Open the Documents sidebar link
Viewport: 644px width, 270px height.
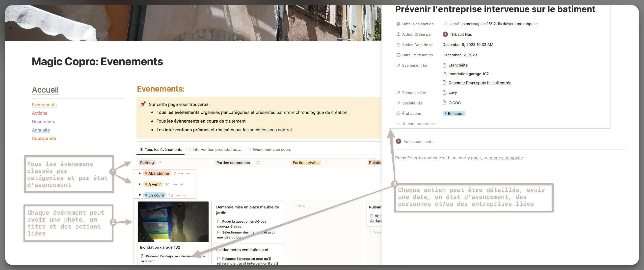(x=44, y=121)
